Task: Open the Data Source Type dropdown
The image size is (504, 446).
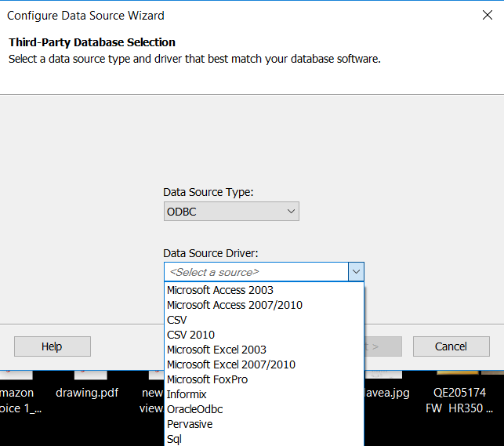Action: pos(231,212)
